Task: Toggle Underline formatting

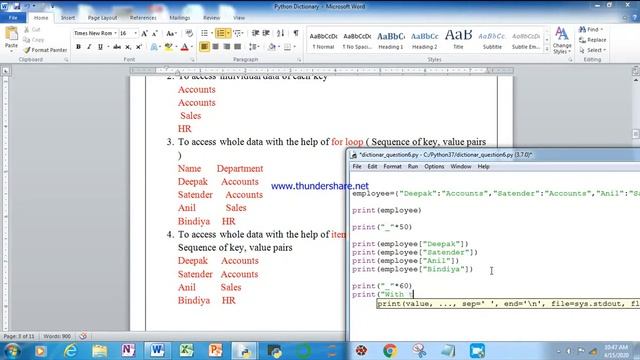Action: click(x=100, y=47)
